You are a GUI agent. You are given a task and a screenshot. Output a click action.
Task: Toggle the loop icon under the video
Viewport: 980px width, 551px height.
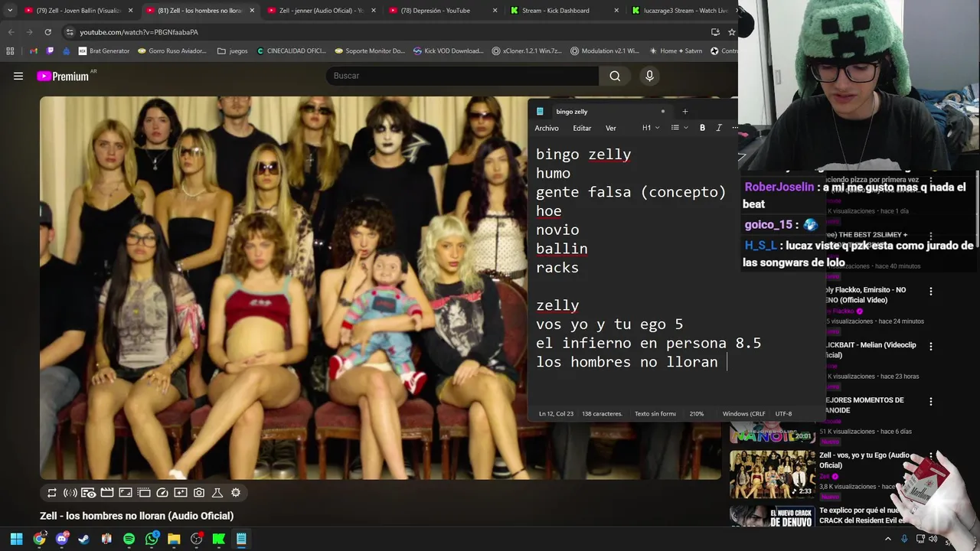pos(52,493)
